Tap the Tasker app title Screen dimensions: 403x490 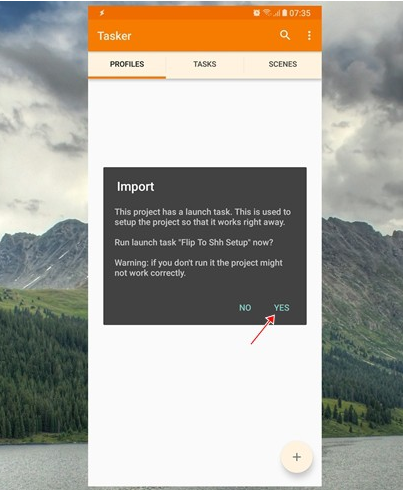114,36
